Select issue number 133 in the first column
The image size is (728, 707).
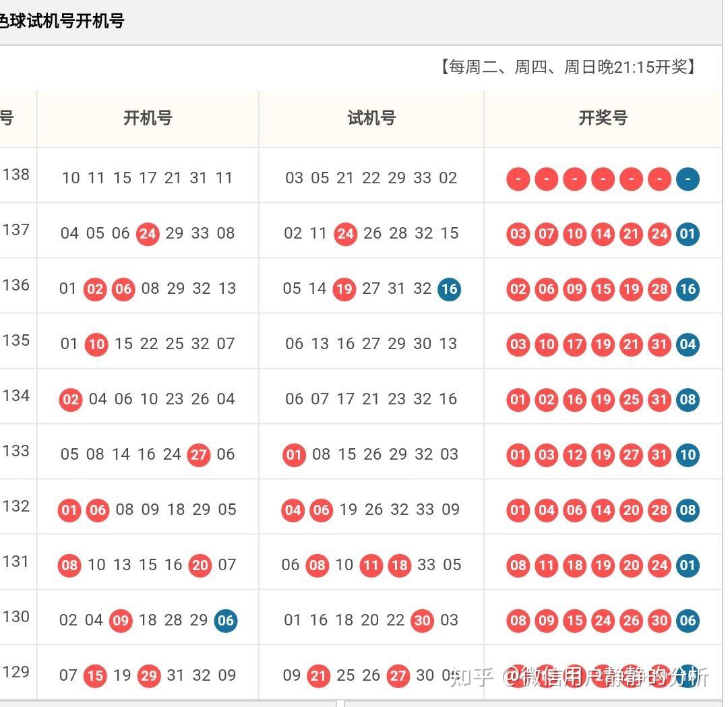point(16,451)
